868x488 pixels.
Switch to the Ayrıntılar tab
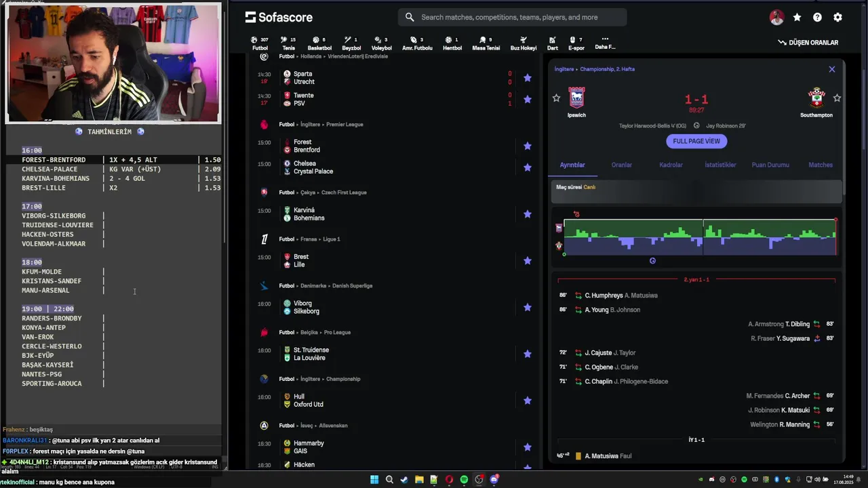point(572,165)
